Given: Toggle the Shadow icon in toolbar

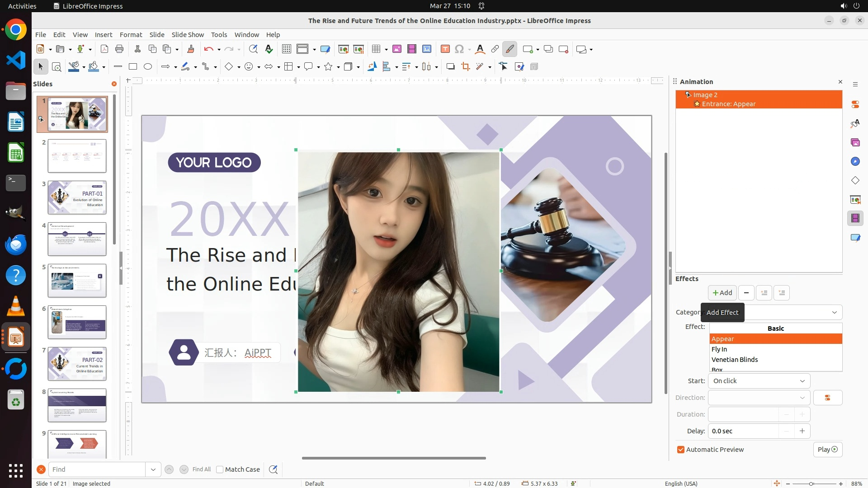Looking at the screenshot, I should pyautogui.click(x=450, y=67).
